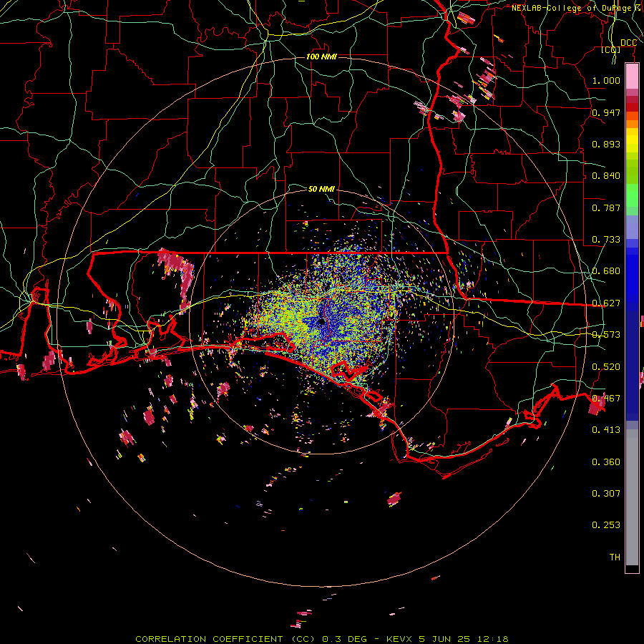644x644 pixels.
Task: Click the red color bar segment
Action: click(632, 107)
